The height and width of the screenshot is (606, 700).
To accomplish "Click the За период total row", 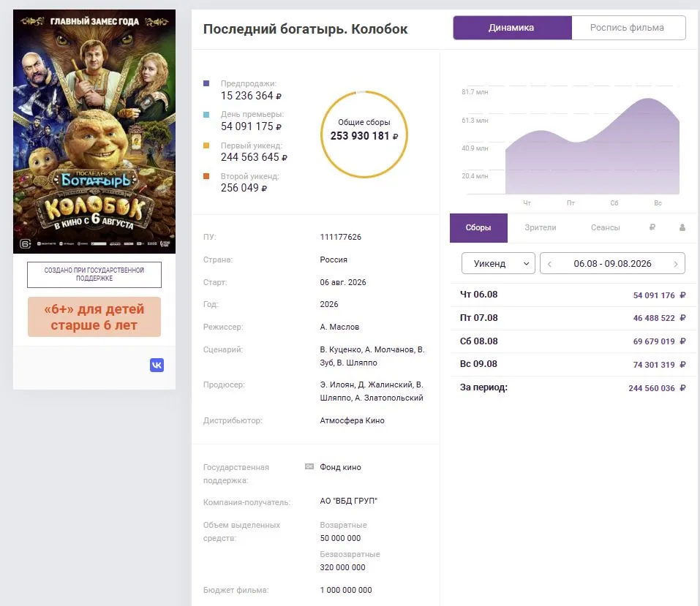I will [x=573, y=387].
